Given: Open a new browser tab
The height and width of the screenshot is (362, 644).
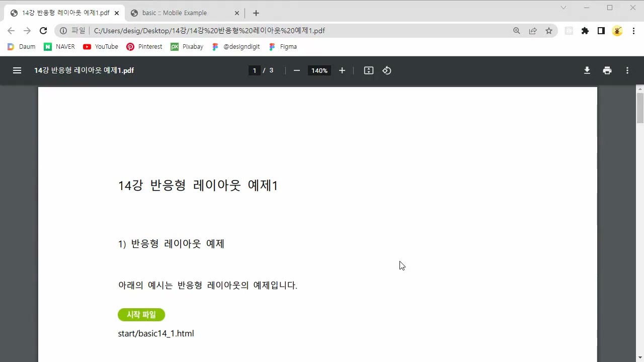Looking at the screenshot, I should (x=256, y=13).
